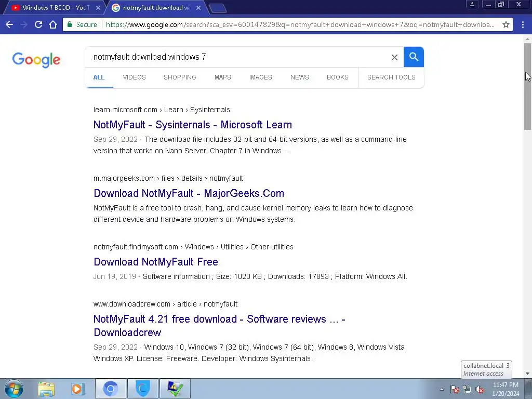Click the forward navigation arrow
532x399 pixels.
coord(24,24)
